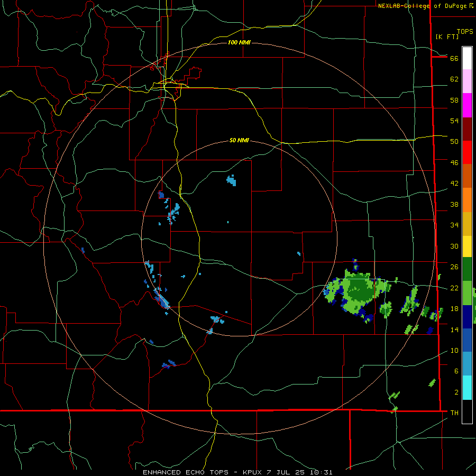Click the white swatch in the tops legend
The width and height of the screenshot is (476, 476).
467,58
